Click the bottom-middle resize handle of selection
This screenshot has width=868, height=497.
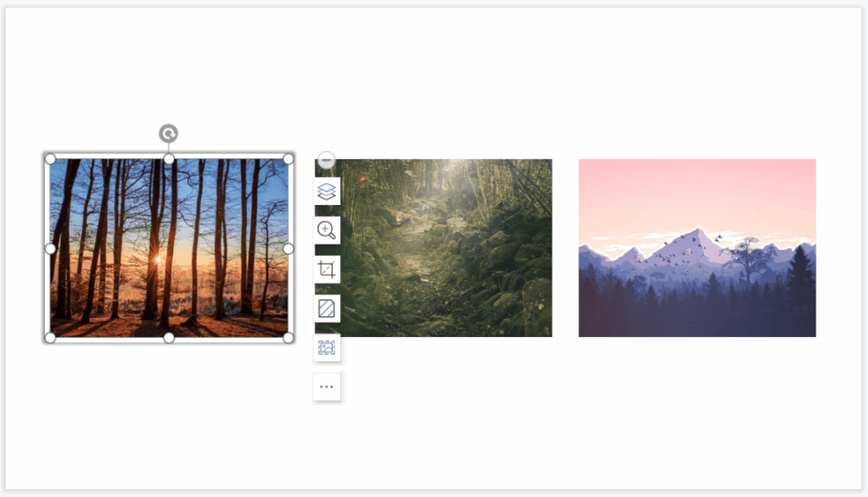tap(169, 338)
